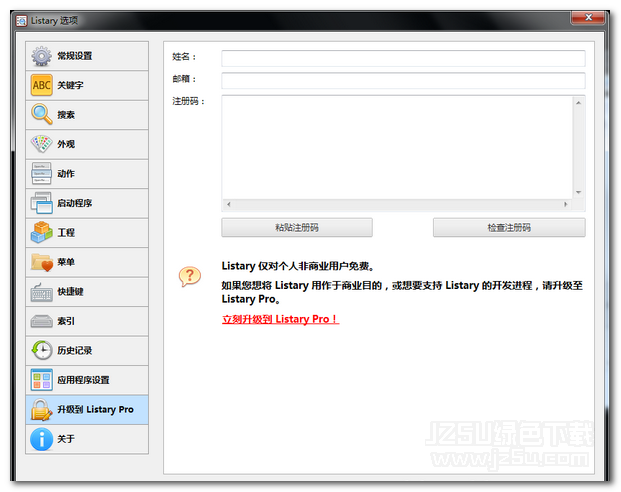Click the padlock icon for 升级到 Listary Pro

click(x=42, y=409)
